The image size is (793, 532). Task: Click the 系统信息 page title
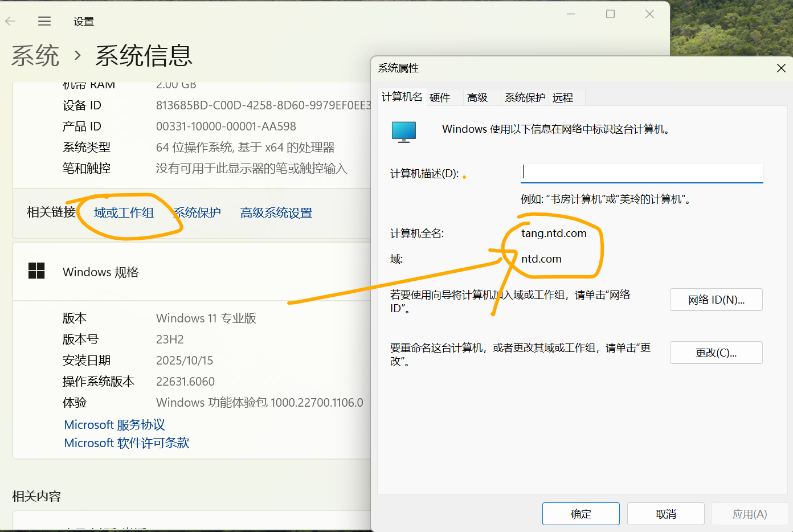(x=144, y=56)
